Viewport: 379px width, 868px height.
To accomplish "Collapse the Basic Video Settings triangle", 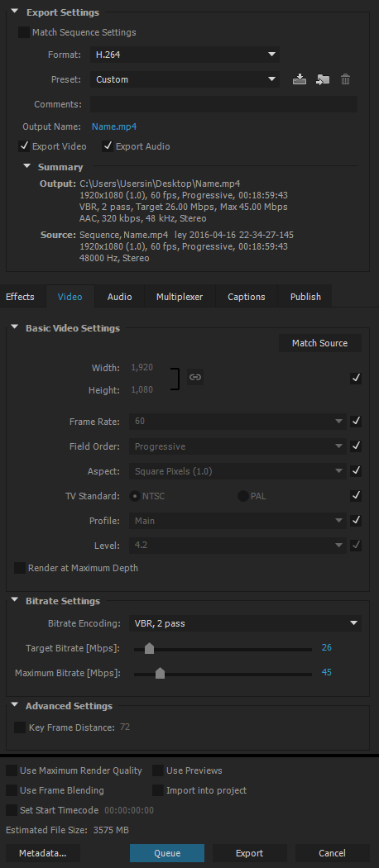I will coord(14,327).
